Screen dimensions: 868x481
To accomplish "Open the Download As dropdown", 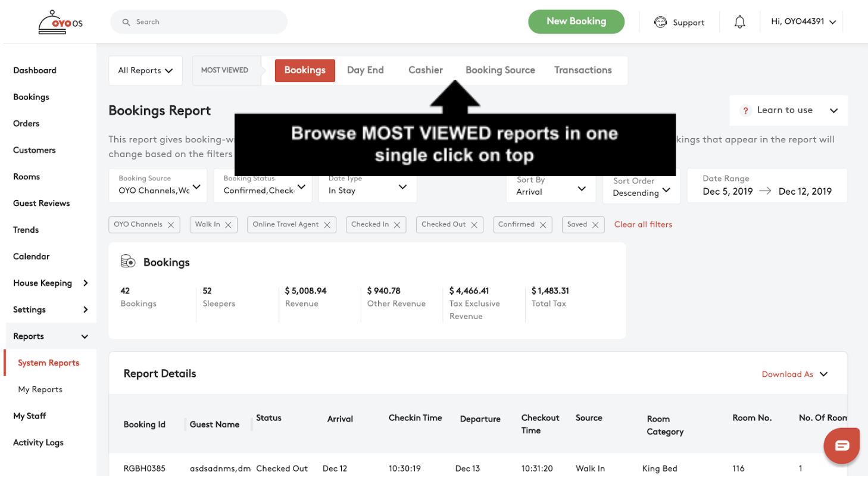I will click(795, 374).
